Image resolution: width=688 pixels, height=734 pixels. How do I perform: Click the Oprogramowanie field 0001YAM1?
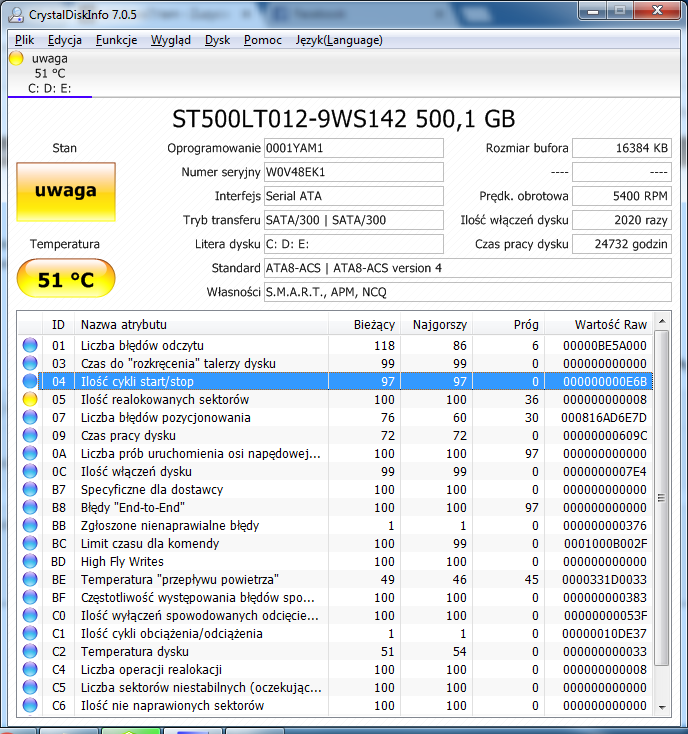tap(354, 148)
